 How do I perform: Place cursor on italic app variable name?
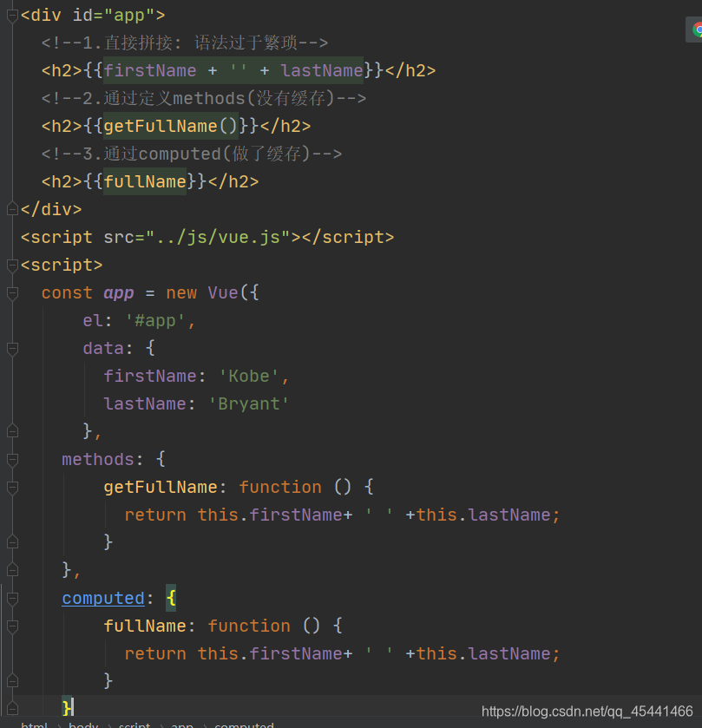point(119,293)
